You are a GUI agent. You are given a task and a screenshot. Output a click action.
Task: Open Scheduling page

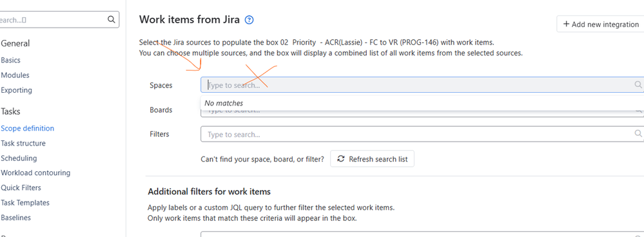(x=19, y=158)
